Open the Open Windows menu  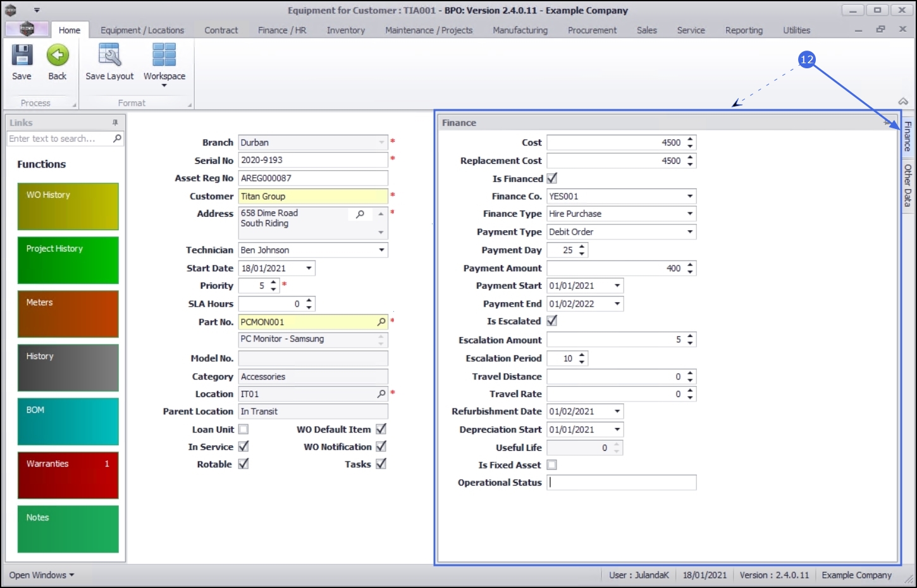pos(42,575)
